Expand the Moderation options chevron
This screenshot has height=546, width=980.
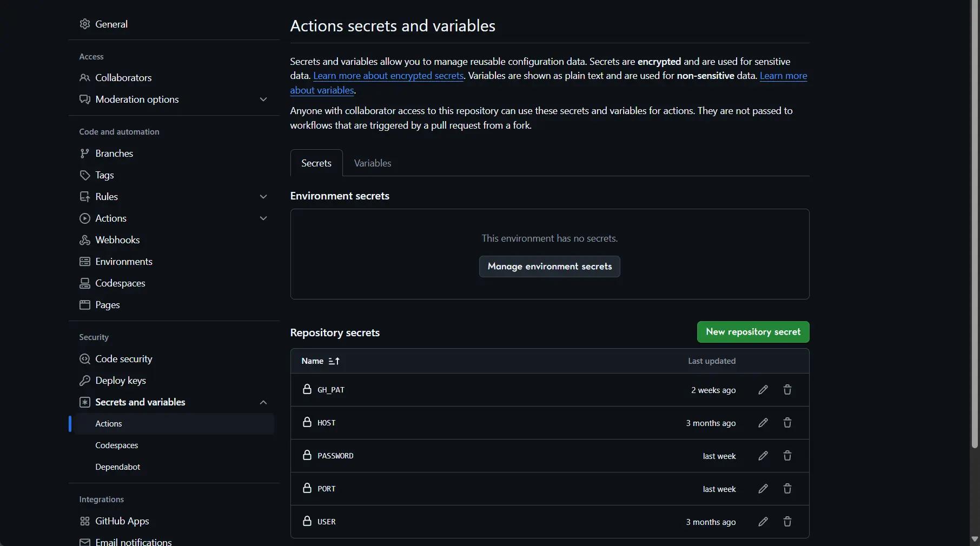[263, 99]
